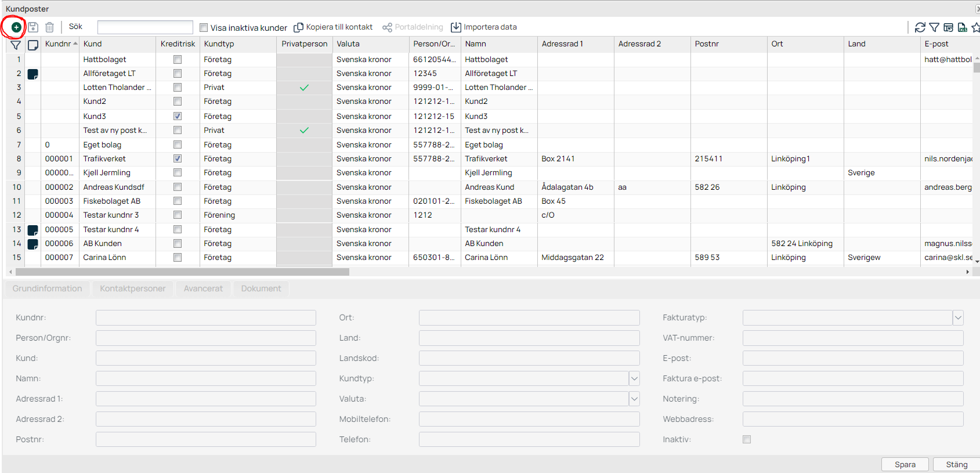Click the refresh arrows icon
The image size is (980, 473).
click(920, 27)
